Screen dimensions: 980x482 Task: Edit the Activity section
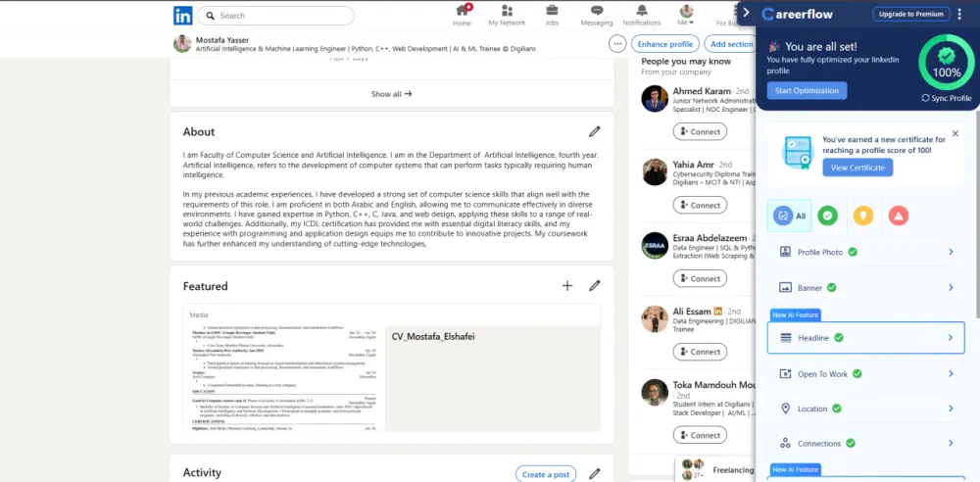[x=595, y=473]
